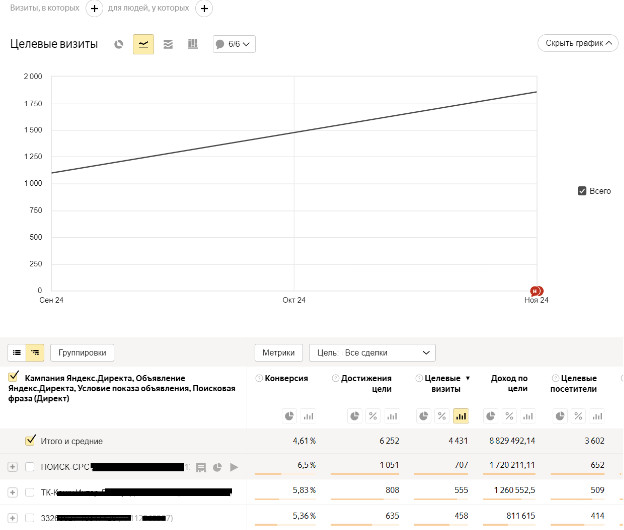This screenshot has width=624, height=530.
Task: Click the play icon in the 'ПОИСК СРС' row
Action: click(x=234, y=467)
